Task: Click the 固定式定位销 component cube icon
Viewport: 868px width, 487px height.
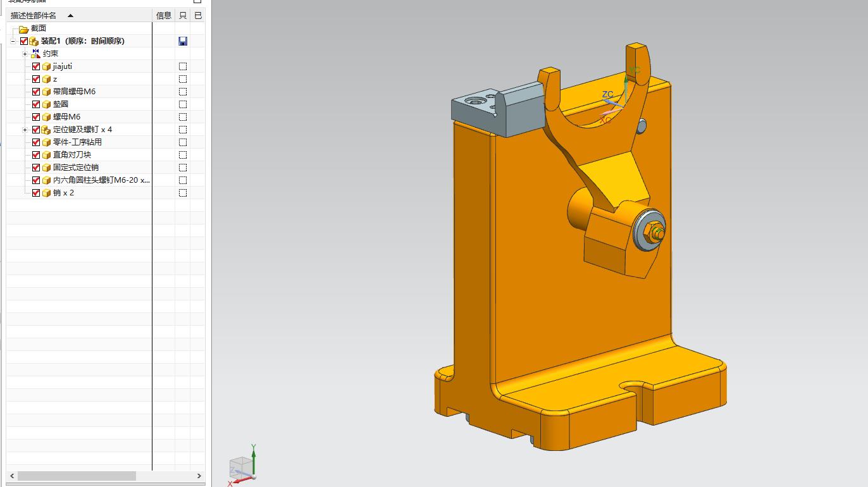Action: (46, 168)
